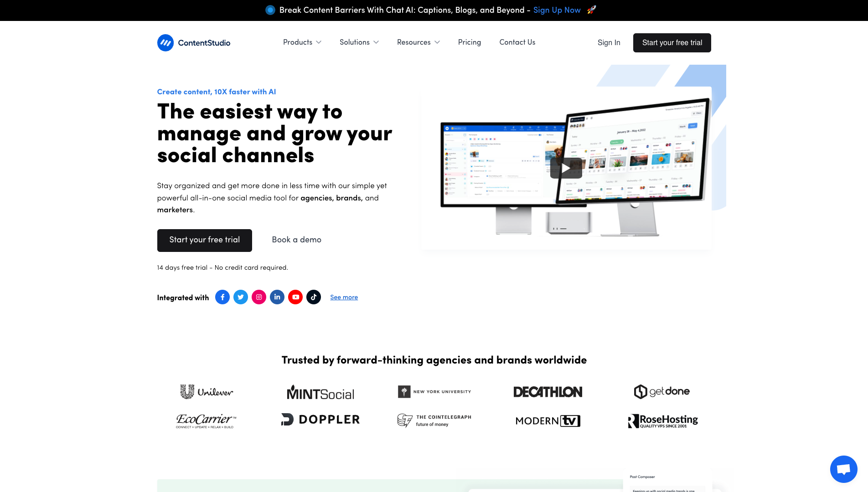
Task: Open the YouTube integration icon
Action: click(295, 297)
